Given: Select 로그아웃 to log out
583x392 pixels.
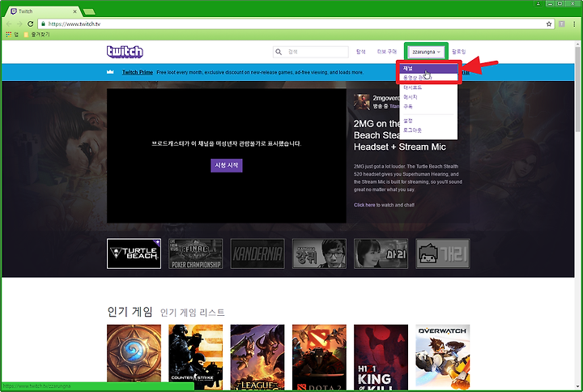Looking at the screenshot, I should 412,130.
